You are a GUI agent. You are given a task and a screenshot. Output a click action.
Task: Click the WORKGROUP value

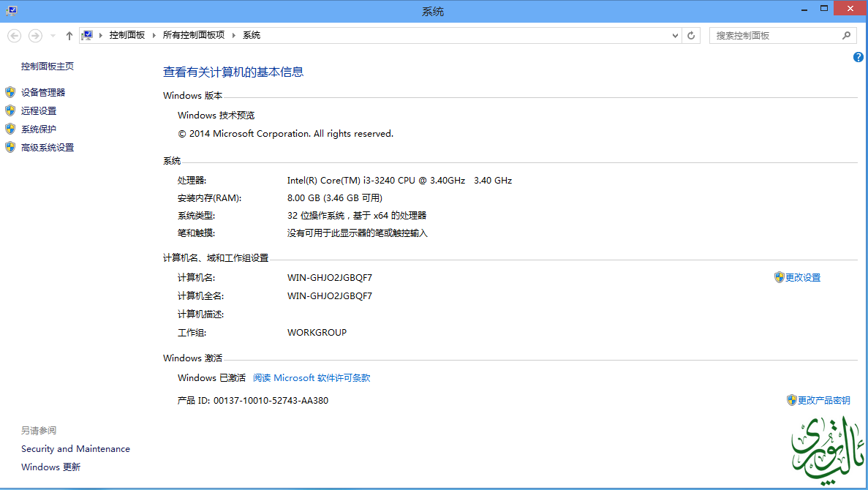pos(317,332)
